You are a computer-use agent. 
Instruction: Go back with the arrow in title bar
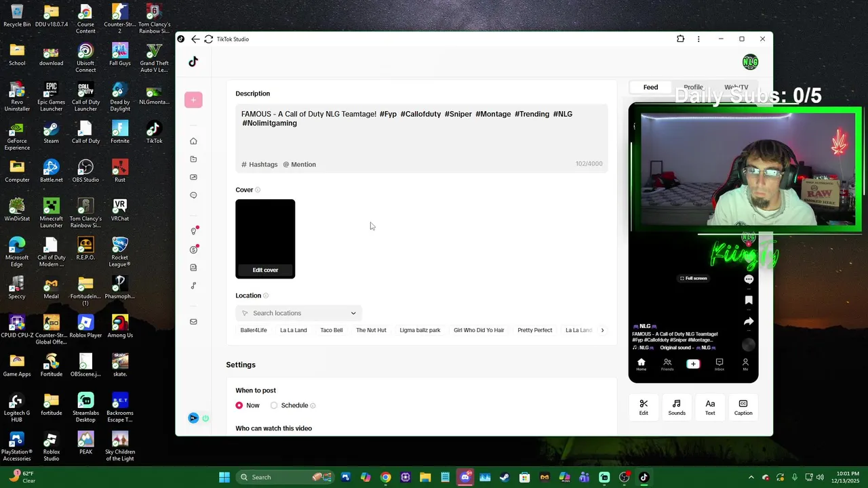click(x=195, y=39)
